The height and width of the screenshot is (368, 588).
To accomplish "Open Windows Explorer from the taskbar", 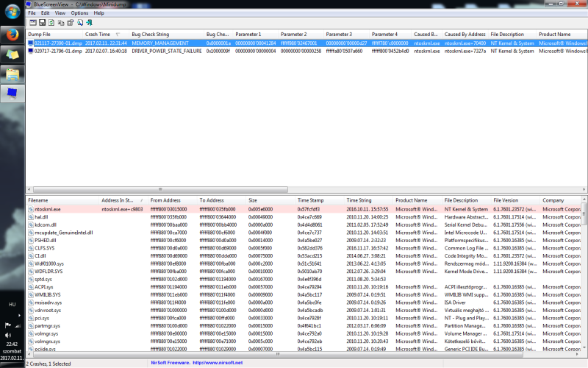I will click(12, 74).
